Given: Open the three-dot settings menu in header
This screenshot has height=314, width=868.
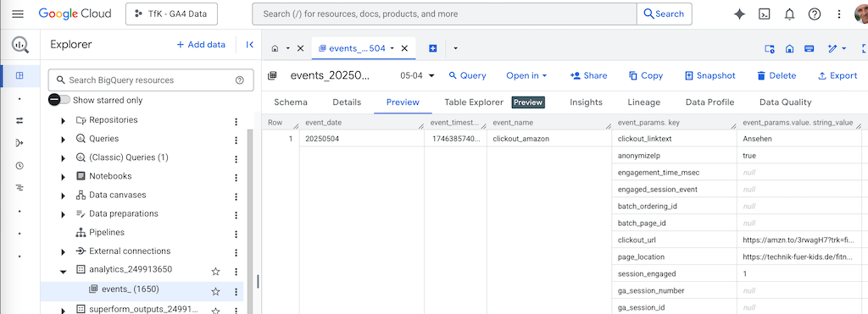Looking at the screenshot, I should coord(839,14).
